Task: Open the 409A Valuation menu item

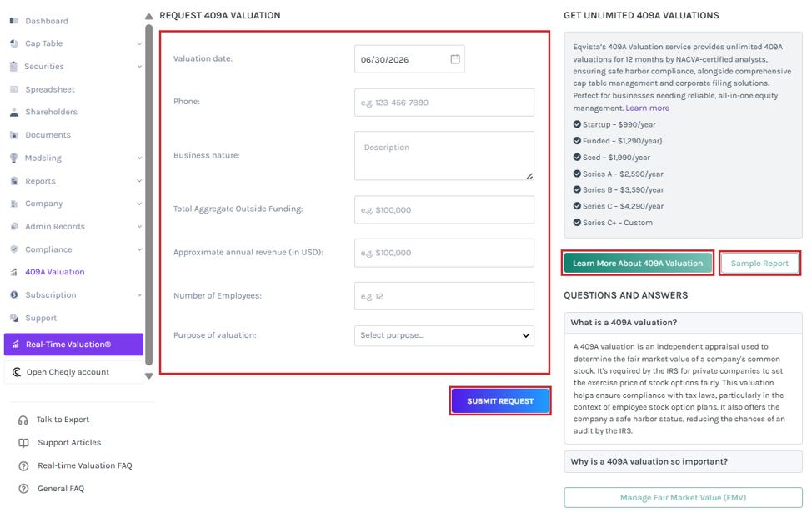Action: coord(54,272)
